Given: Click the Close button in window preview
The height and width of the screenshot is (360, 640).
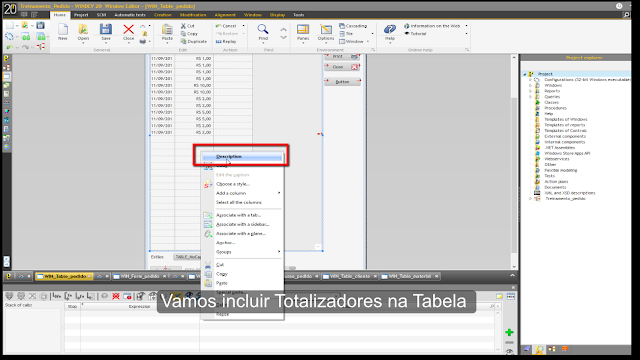Looking at the screenshot, I should 342,67.
